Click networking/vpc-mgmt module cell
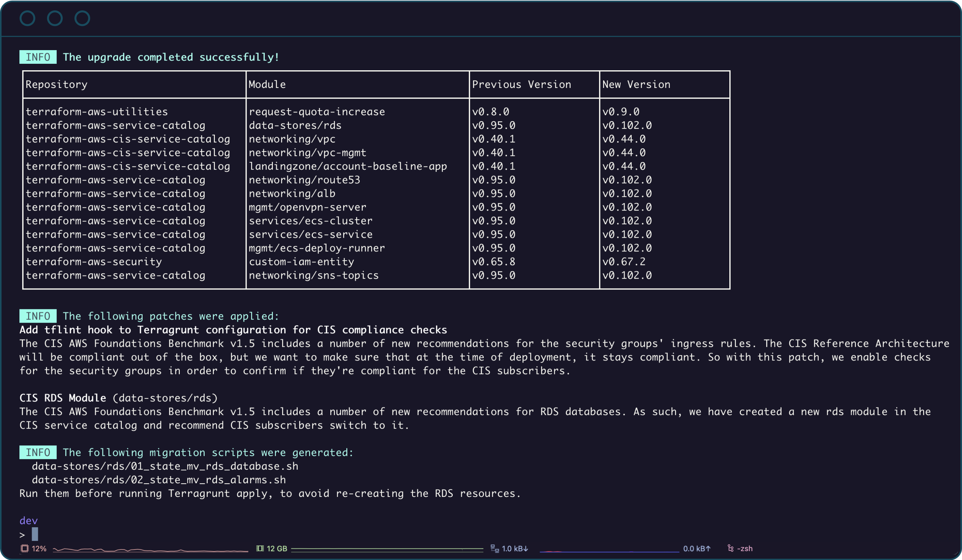The width and height of the screenshot is (962, 560). 307,153
